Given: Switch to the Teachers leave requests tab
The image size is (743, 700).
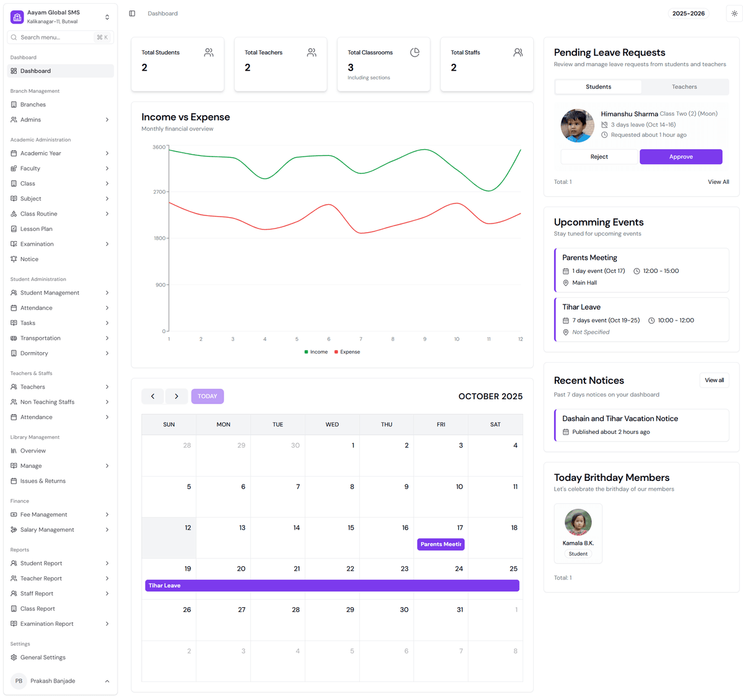Looking at the screenshot, I should pos(684,87).
